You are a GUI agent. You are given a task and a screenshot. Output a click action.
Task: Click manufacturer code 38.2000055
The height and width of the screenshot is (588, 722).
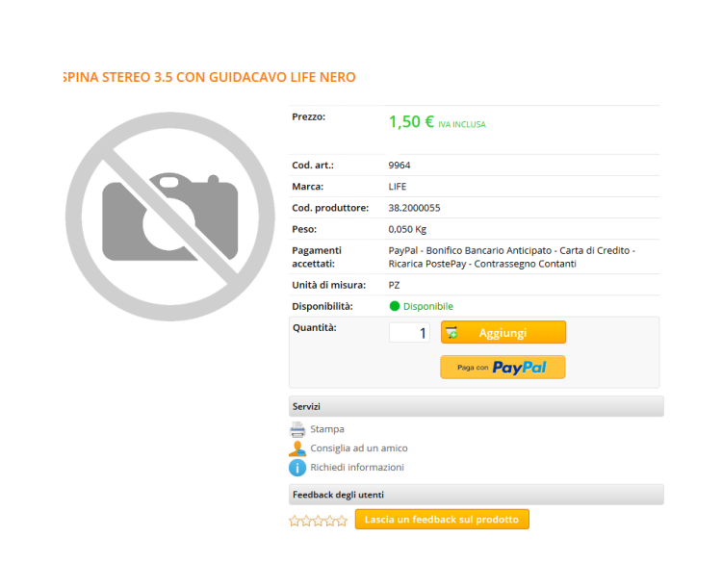(x=414, y=208)
